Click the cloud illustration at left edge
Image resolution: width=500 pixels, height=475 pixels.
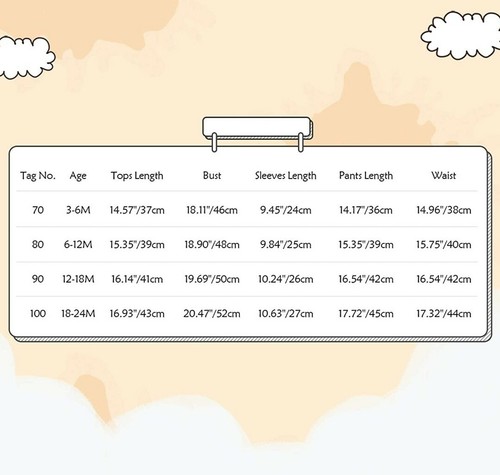click(x=27, y=58)
